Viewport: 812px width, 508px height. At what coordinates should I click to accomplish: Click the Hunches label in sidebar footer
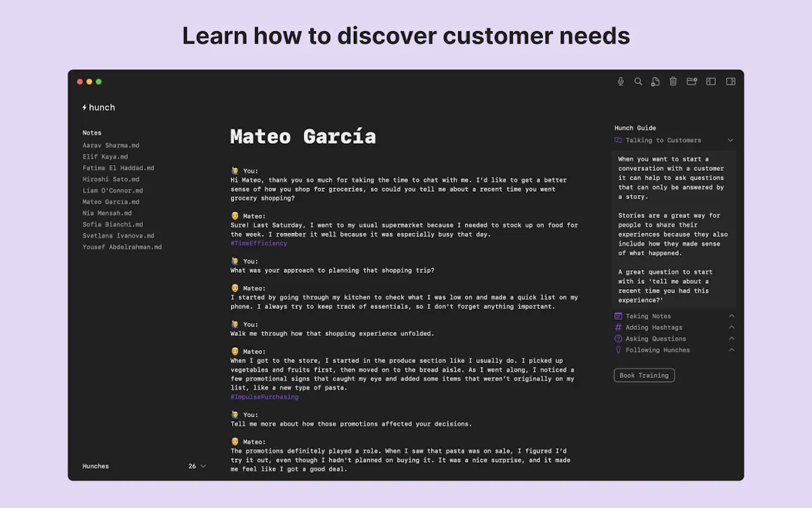coord(95,466)
